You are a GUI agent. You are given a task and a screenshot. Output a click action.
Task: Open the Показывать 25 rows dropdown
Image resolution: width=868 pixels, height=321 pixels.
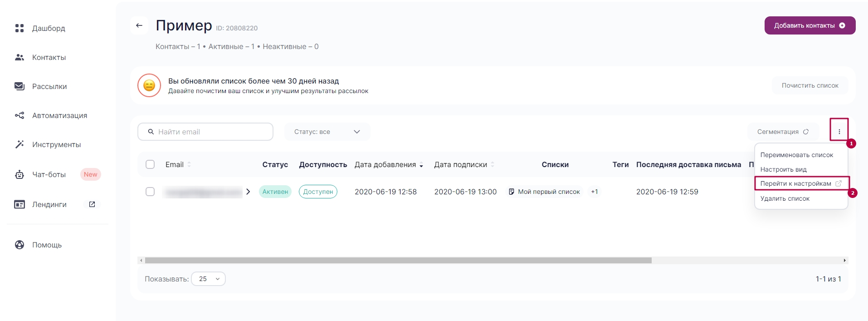(209, 279)
